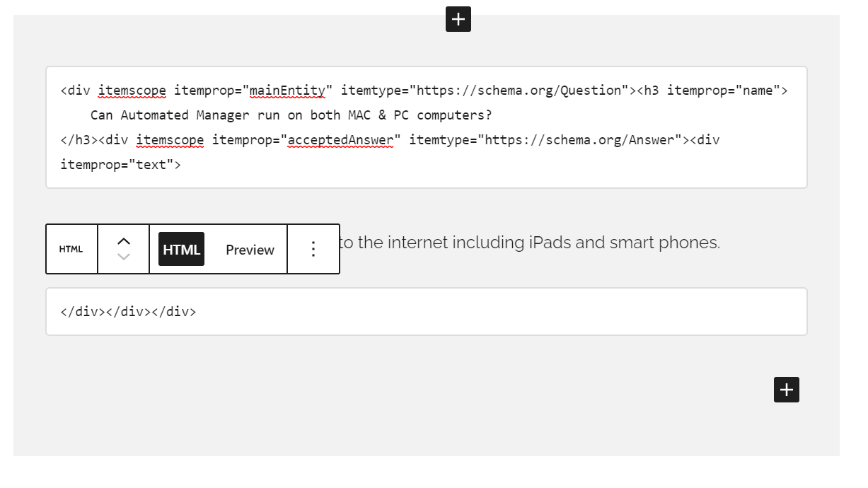Open the three-dot more options icon

click(x=313, y=249)
